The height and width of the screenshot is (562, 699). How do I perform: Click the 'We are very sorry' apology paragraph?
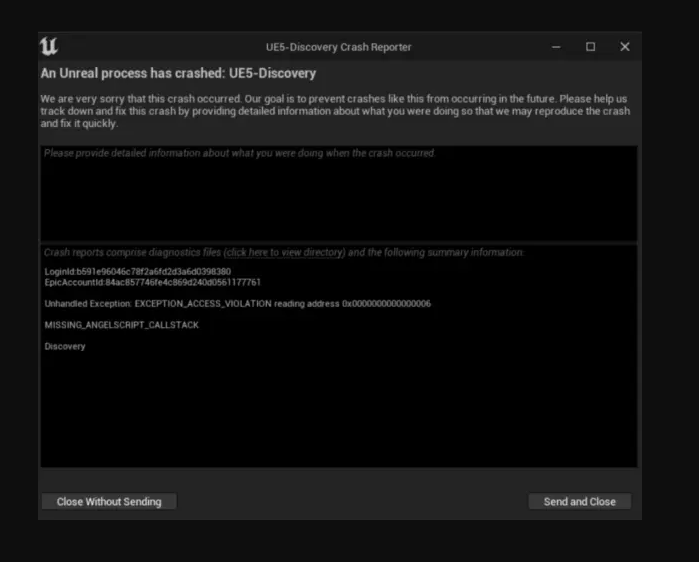tap(335, 111)
